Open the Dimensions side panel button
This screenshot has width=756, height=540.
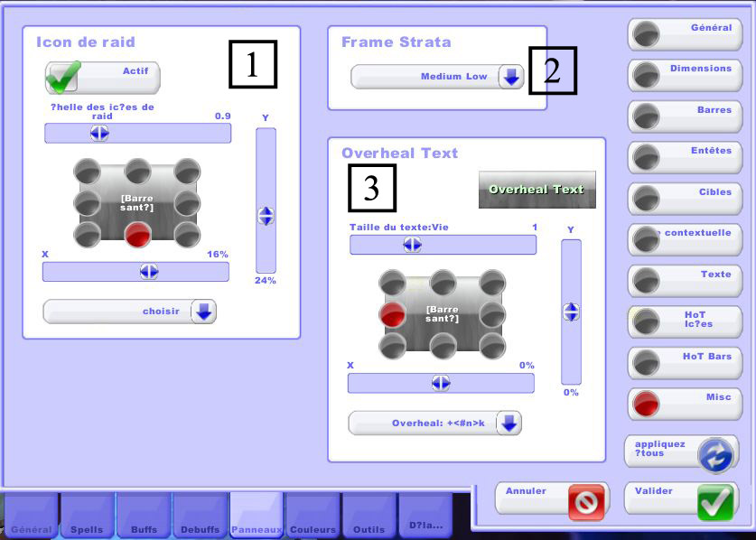point(685,76)
